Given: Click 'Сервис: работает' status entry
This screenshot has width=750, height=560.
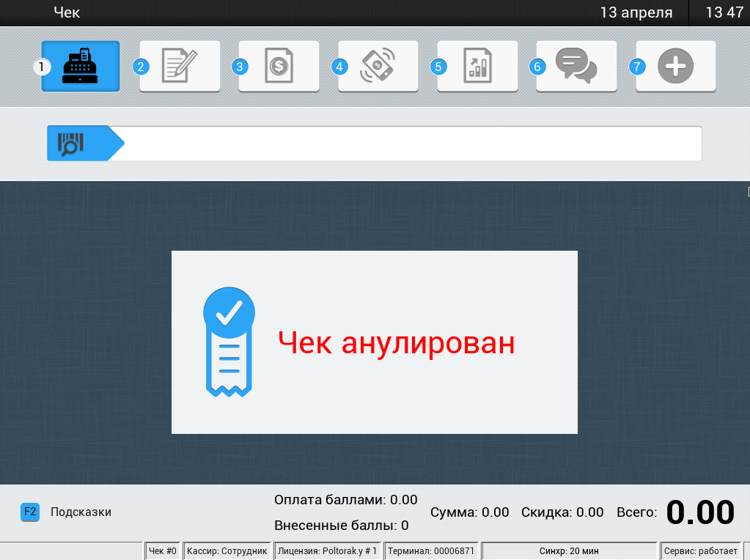Looking at the screenshot, I should tap(701, 551).
